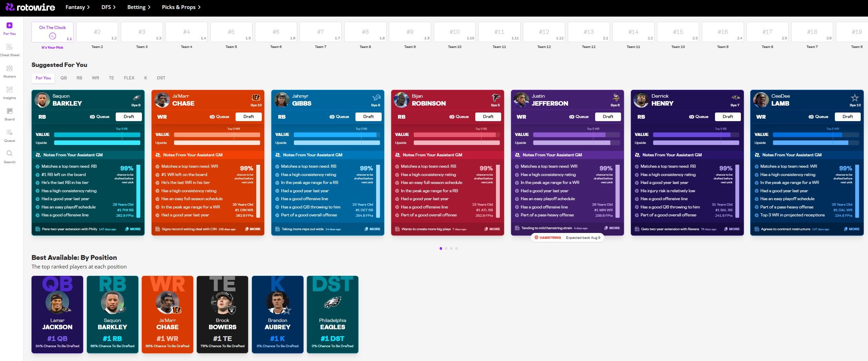The width and height of the screenshot is (868, 361).
Task: Expand the Fantasy menu
Action: pos(77,7)
